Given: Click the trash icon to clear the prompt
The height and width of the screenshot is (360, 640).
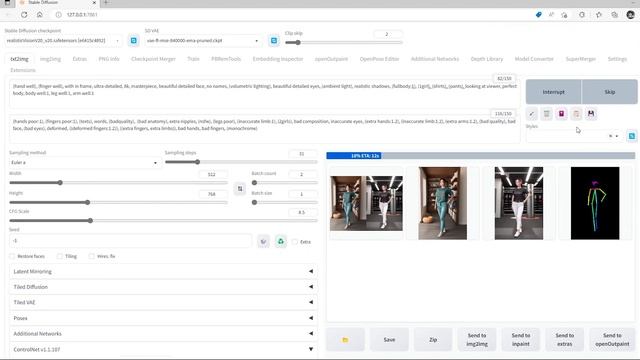Looking at the screenshot, I should click(547, 114).
